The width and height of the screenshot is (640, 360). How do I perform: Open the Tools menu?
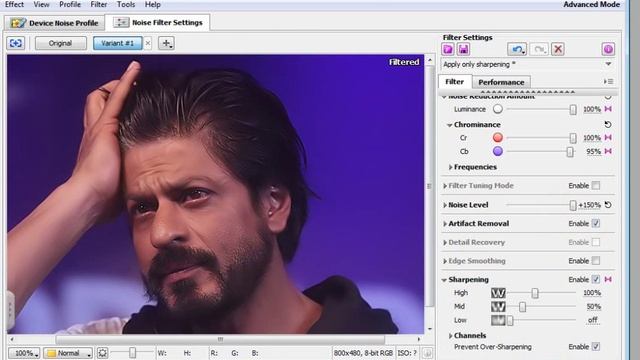(x=126, y=4)
